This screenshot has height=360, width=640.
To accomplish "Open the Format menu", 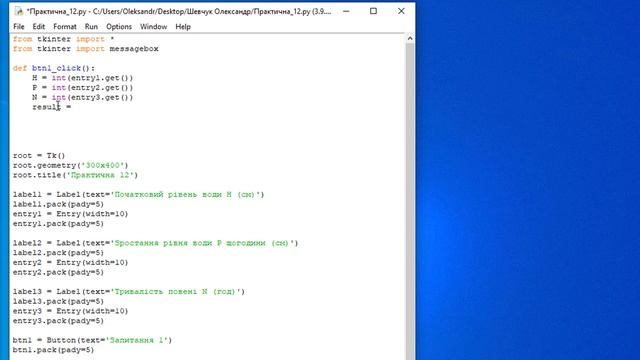I will pyautogui.click(x=65, y=27).
